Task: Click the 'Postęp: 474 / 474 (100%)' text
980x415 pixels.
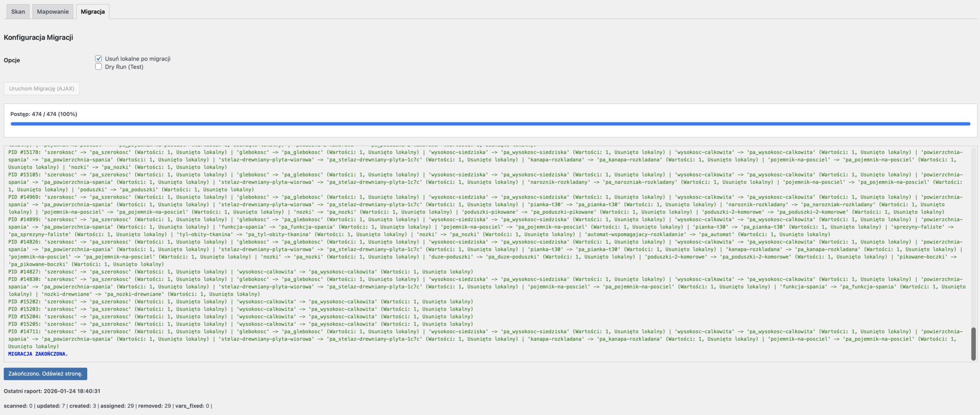Action: coord(44,114)
